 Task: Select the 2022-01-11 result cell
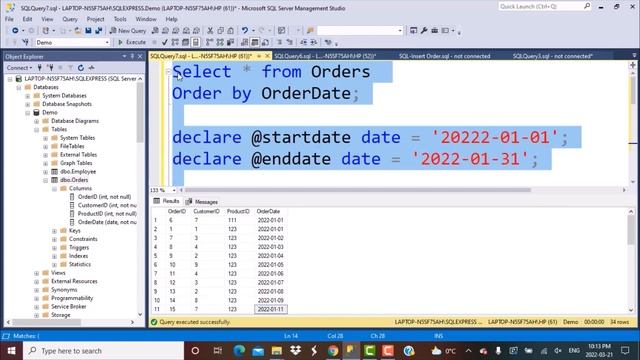pos(271,309)
